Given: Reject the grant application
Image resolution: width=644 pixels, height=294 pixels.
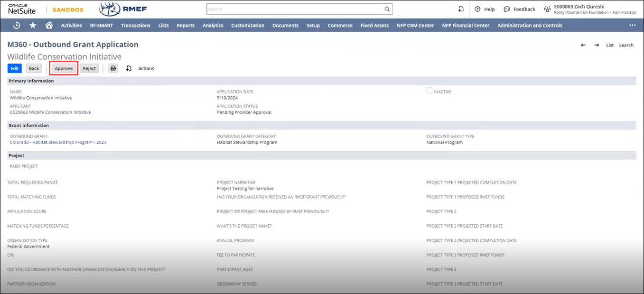Looking at the screenshot, I should click(89, 68).
